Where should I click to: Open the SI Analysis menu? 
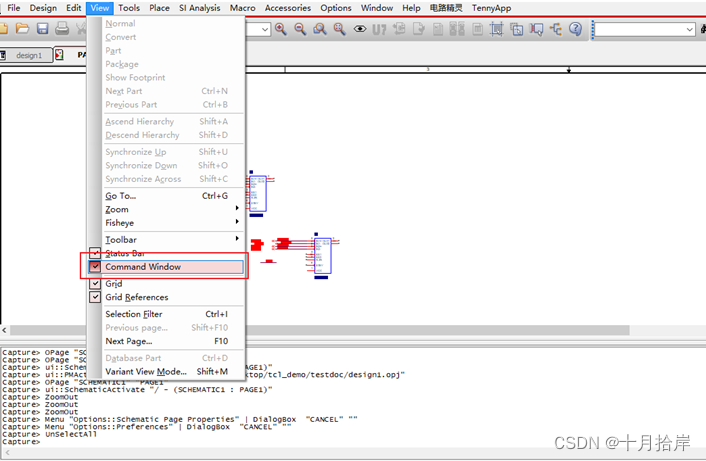pyautogui.click(x=199, y=8)
